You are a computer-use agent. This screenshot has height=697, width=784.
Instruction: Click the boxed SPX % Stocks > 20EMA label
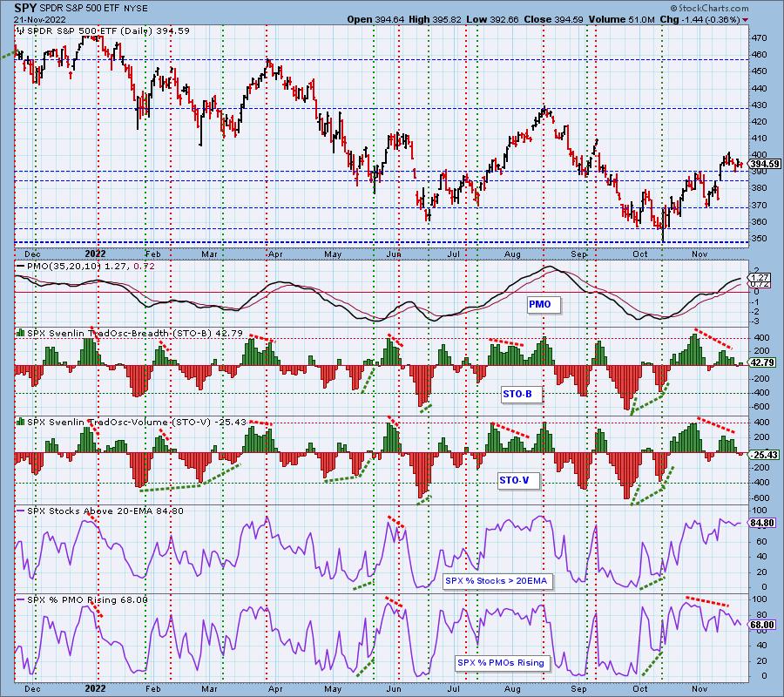(x=496, y=581)
